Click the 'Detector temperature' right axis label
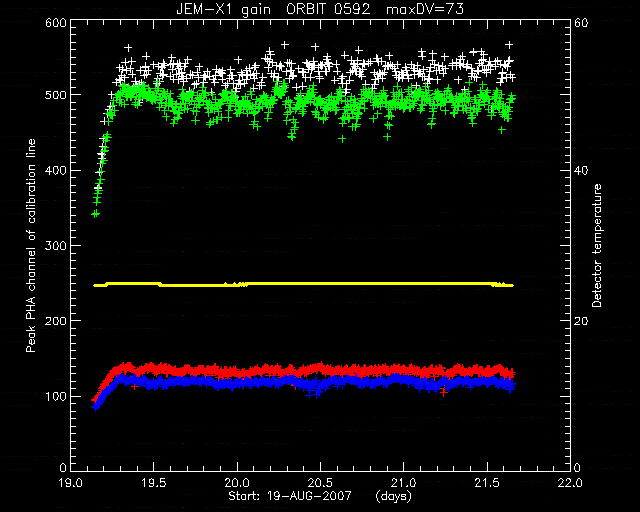 click(x=597, y=245)
